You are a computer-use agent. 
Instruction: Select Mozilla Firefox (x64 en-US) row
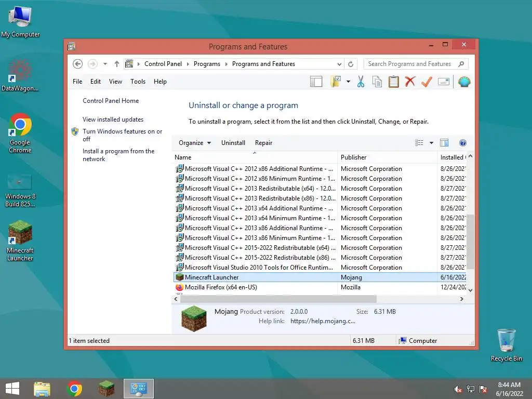point(320,287)
